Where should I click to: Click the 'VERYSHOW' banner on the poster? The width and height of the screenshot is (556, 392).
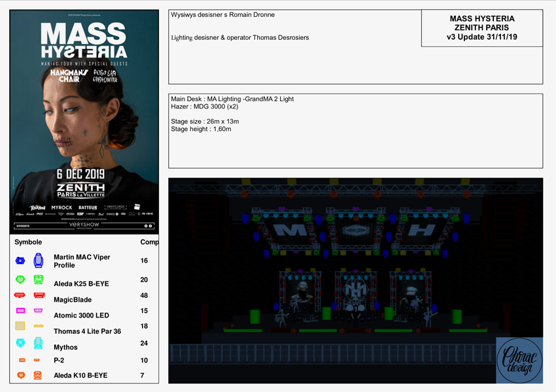(x=84, y=225)
